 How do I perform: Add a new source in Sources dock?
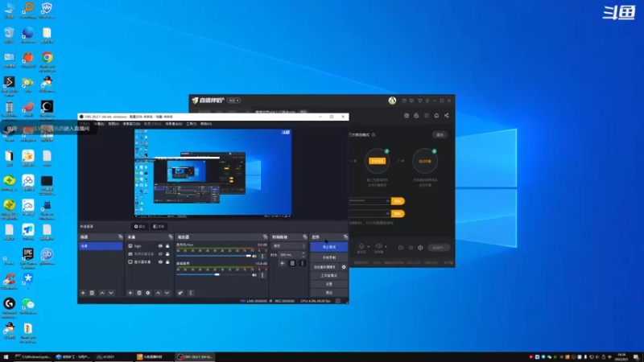(x=130, y=293)
